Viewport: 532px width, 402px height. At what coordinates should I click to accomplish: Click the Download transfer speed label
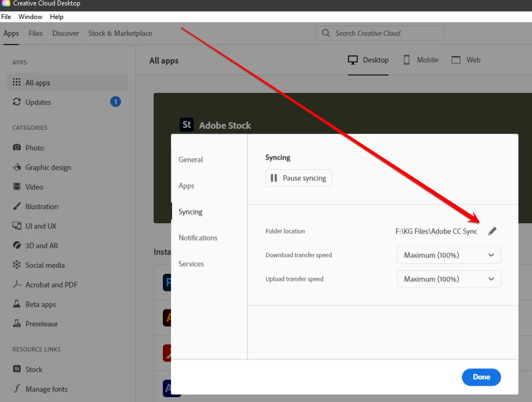click(299, 255)
